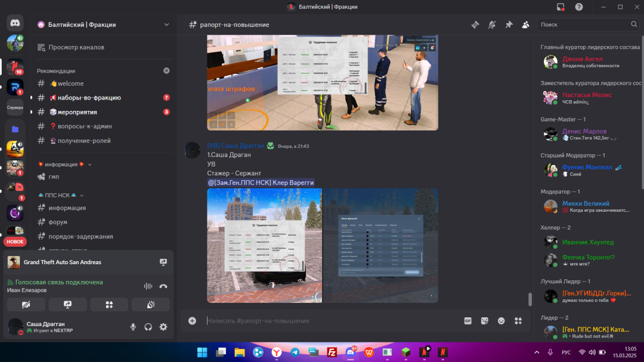Hide the member list panel
This screenshot has width=644, height=362.
point(525,24)
